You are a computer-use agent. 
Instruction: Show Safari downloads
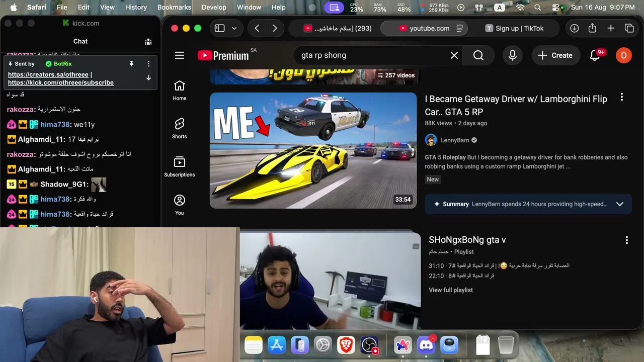pos(574,28)
